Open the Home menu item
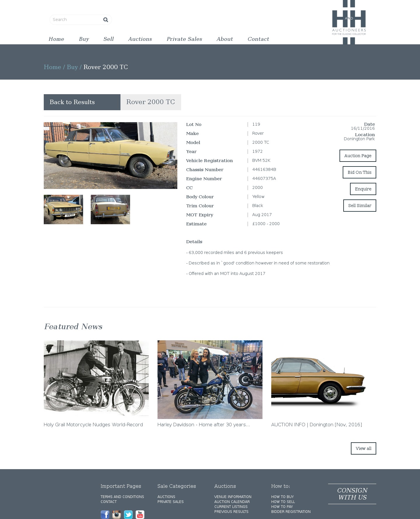 (56, 39)
